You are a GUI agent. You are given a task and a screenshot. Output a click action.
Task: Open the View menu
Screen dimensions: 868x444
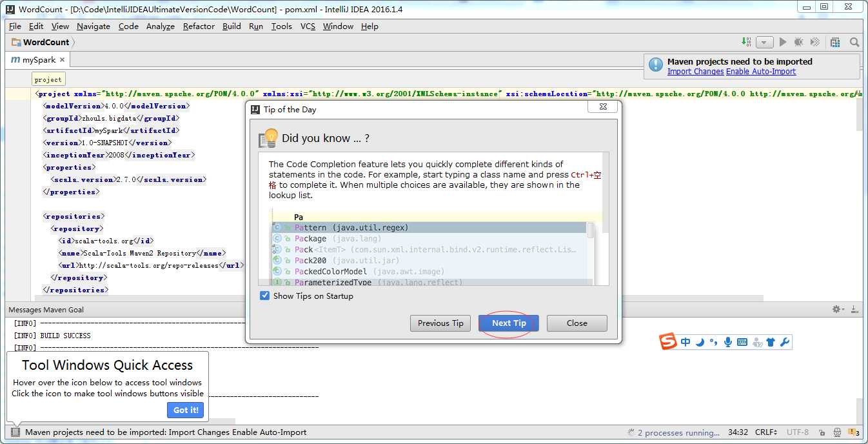(60, 26)
